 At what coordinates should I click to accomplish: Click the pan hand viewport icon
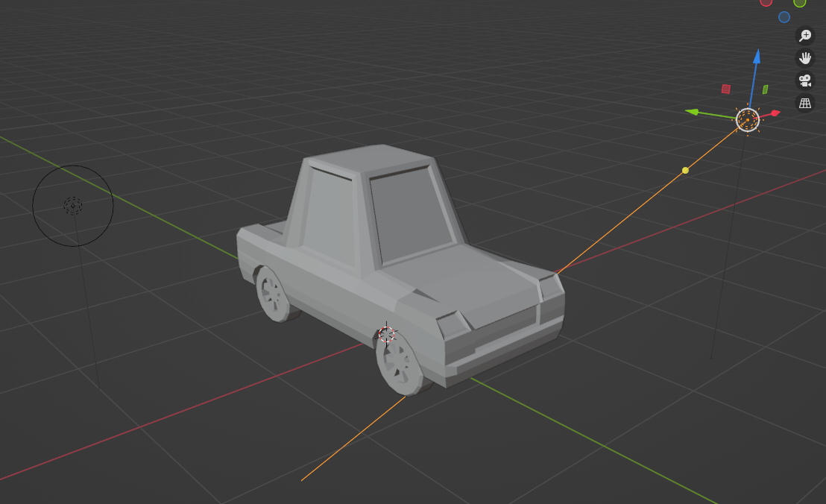pos(805,58)
